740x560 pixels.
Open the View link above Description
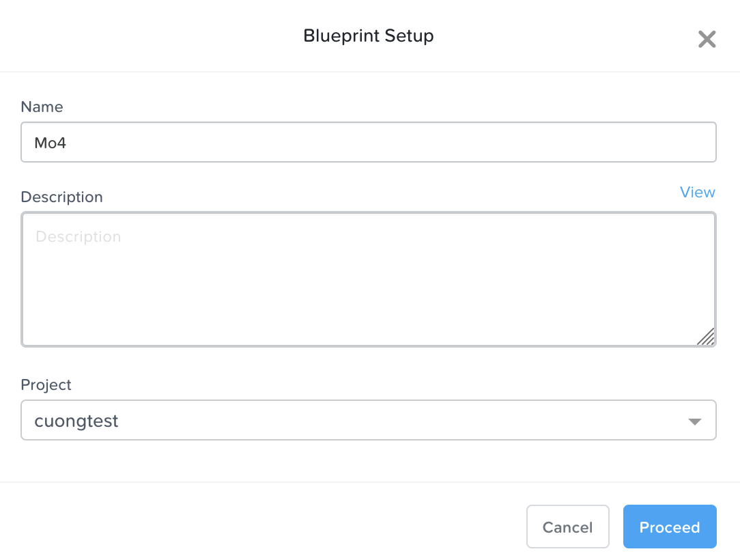pyautogui.click(x=697, y=193)
